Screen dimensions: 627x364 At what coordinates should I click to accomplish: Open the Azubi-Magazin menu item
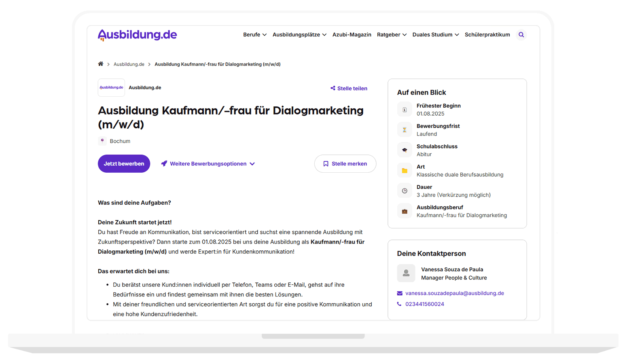tap(352, 35)
